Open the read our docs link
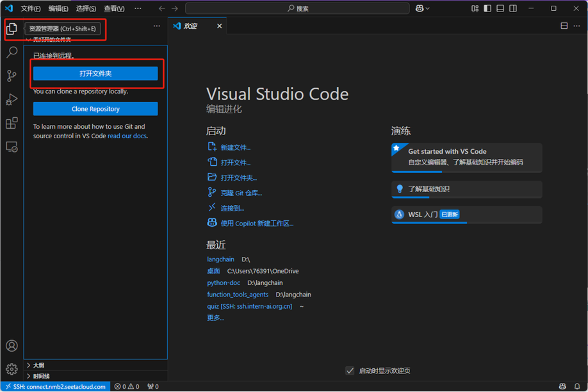The height and width of the screenshot is (392, 588). tap(127, 136)
